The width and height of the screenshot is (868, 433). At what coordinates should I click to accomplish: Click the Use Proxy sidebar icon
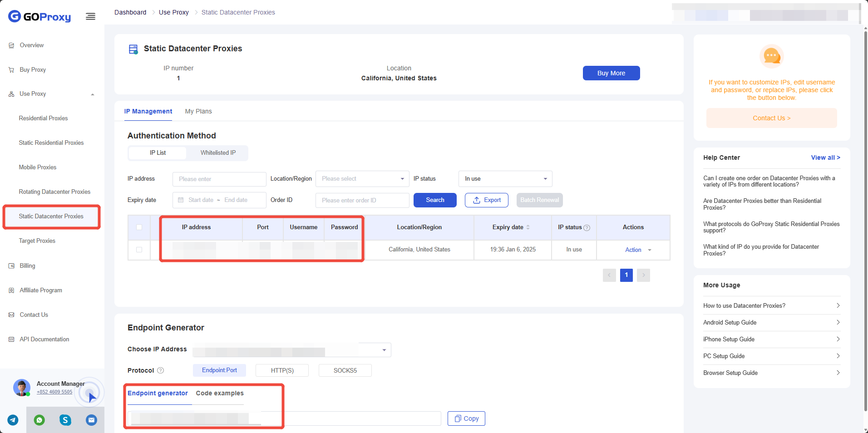pyautogui.click(x=11, y=94)
